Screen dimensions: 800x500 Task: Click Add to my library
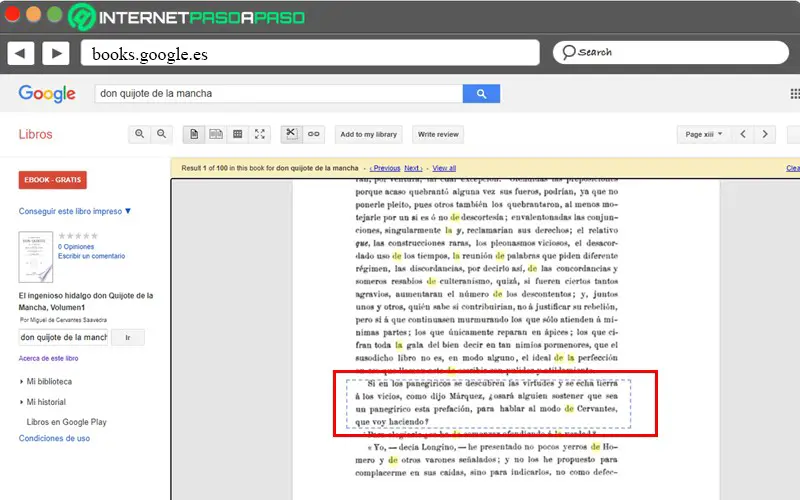(x=368, y=134)
